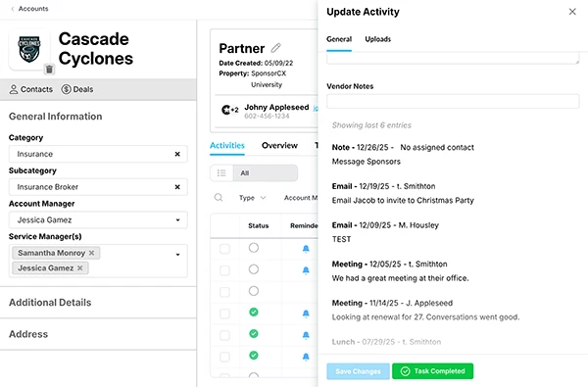Open the Deals section

77,89
